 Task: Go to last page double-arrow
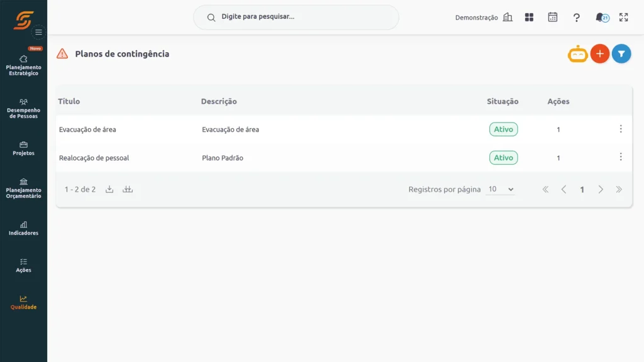[x=619, y=189]
